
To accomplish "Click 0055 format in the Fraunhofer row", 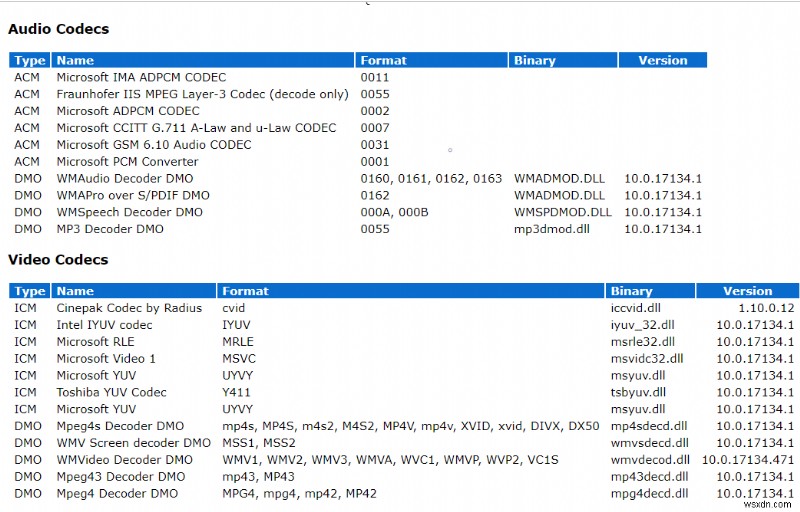I will (374, 94).
